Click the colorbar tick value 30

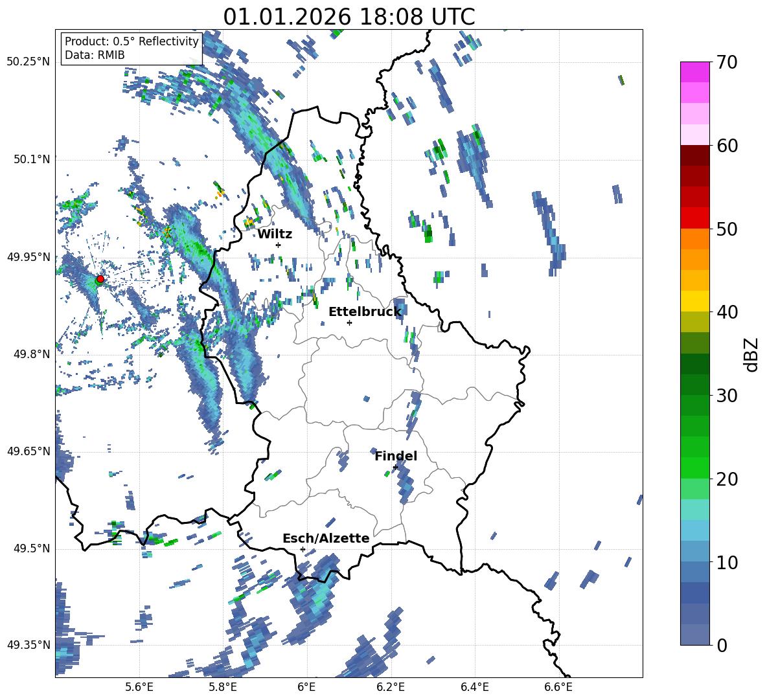tap(727, 396)
